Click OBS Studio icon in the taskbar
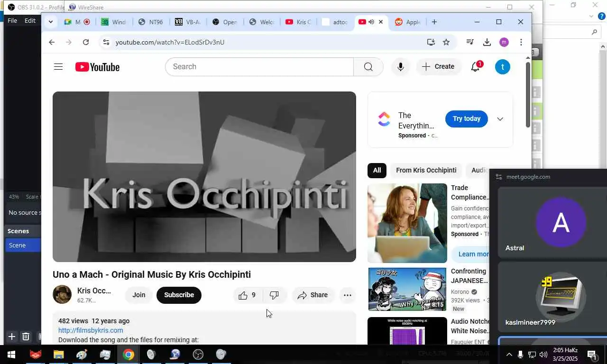Image resolution: width=607 pixels, height=364 pixels. [x=198, y=355]
